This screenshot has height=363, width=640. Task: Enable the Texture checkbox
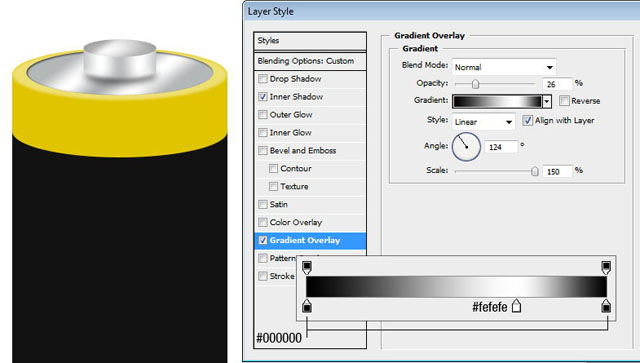tap(273, 187)
